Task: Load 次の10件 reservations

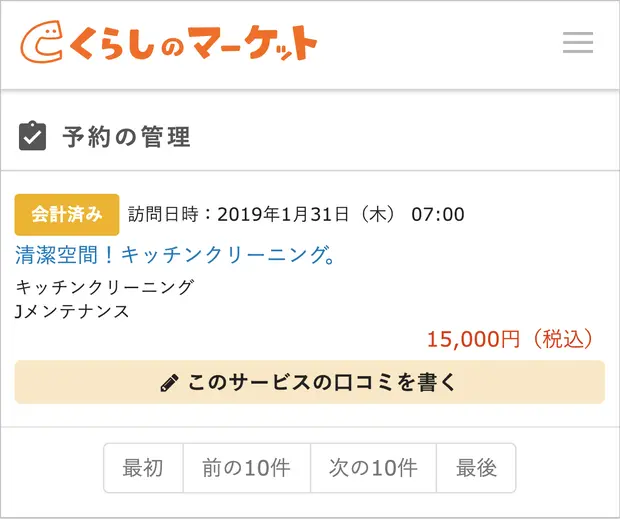Action: pos(373,468)
